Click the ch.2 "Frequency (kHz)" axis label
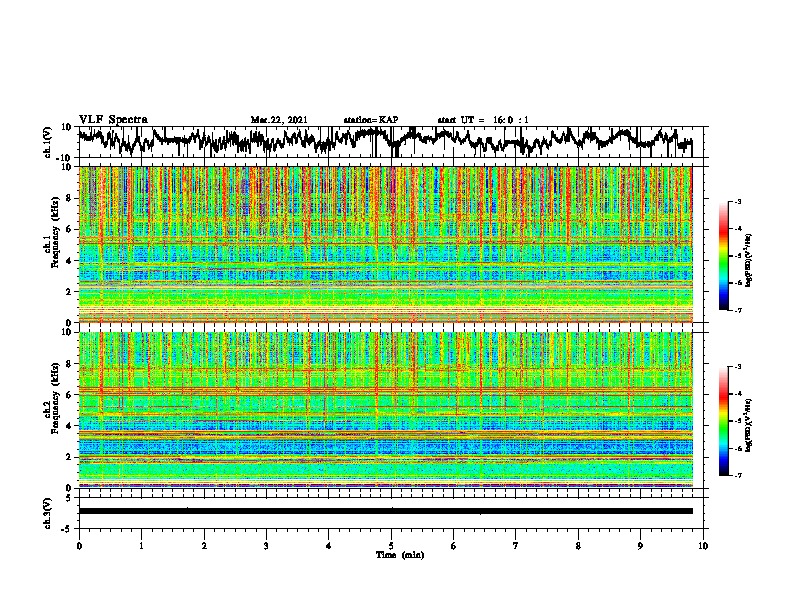Screen dimensions: 792x612 (55, 398)
